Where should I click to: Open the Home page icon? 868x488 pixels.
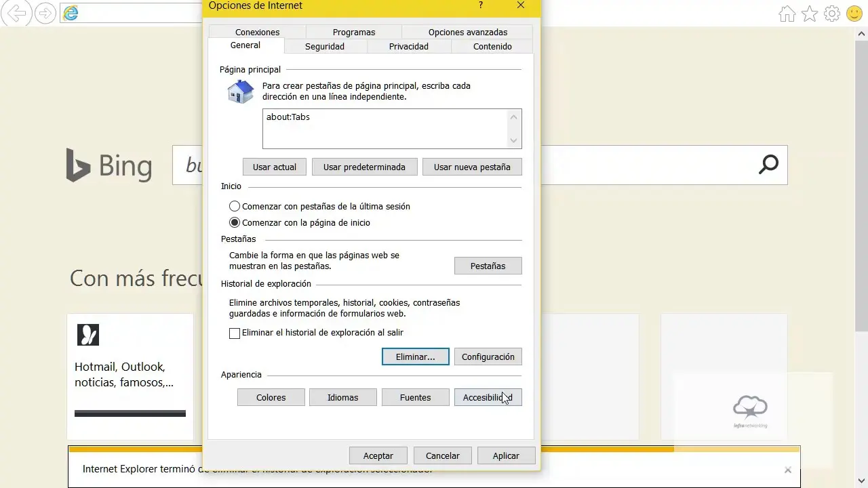[x=787, y=14]
